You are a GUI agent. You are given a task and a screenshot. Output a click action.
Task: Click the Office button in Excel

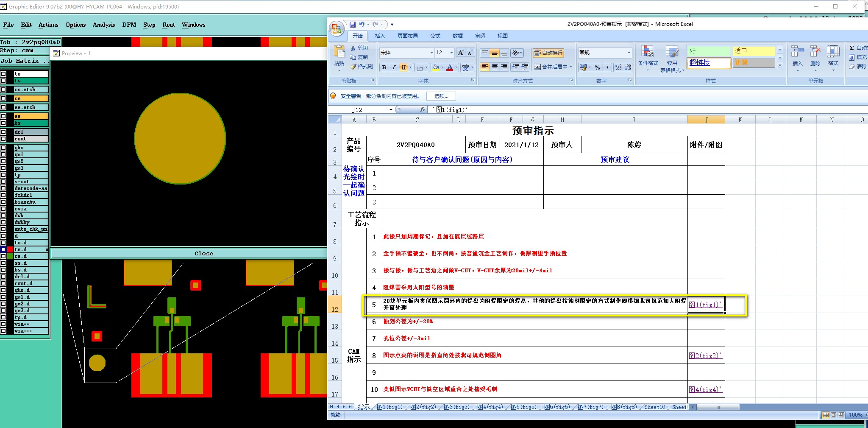(337, 28)
